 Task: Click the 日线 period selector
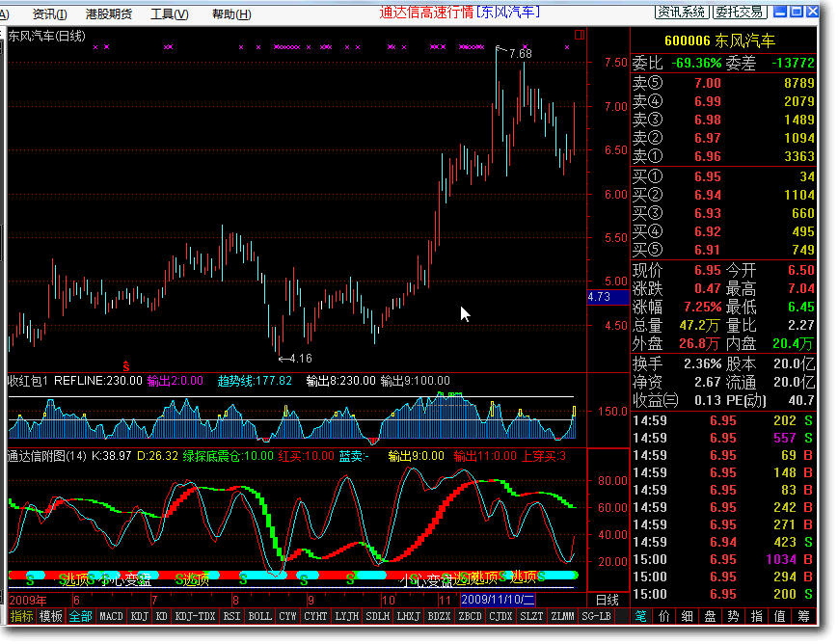coord(608,600)
